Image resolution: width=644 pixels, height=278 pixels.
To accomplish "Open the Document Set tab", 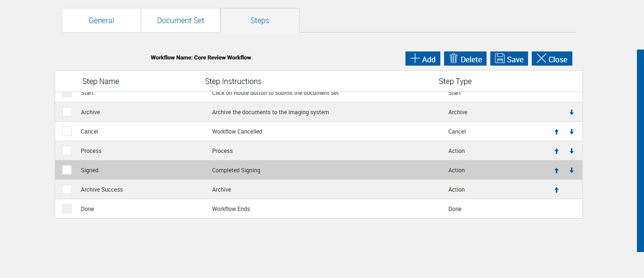I will (x=181, y=20).
